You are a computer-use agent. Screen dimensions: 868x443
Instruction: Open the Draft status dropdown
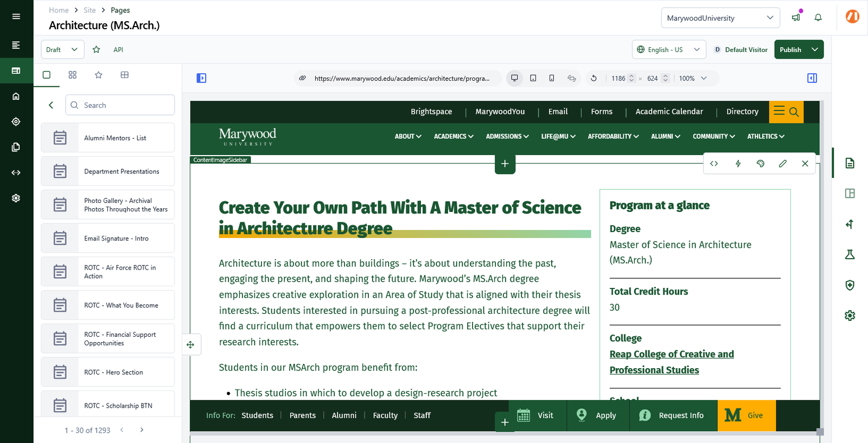(63, 49)
